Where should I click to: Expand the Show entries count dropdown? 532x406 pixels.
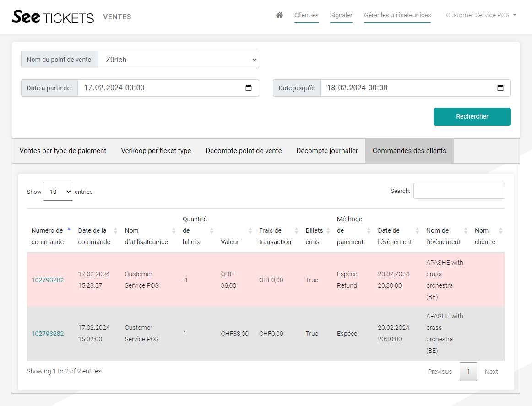point(58,192)
